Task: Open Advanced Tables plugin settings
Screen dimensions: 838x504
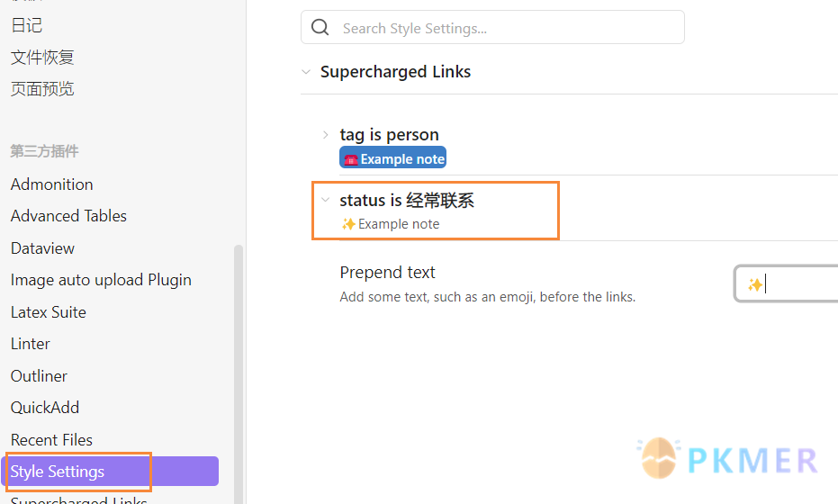Action: (68, 216)
